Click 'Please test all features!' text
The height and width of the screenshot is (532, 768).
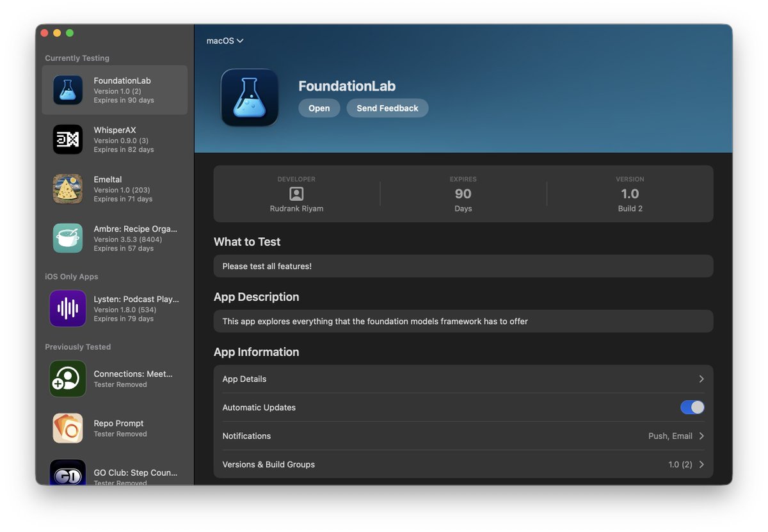267,266
